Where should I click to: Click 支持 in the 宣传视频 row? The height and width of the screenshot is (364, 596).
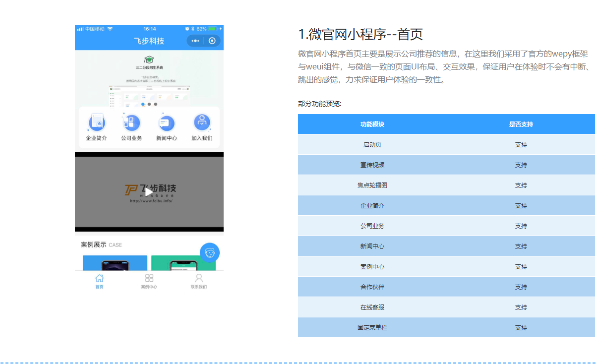click(521, 165)
